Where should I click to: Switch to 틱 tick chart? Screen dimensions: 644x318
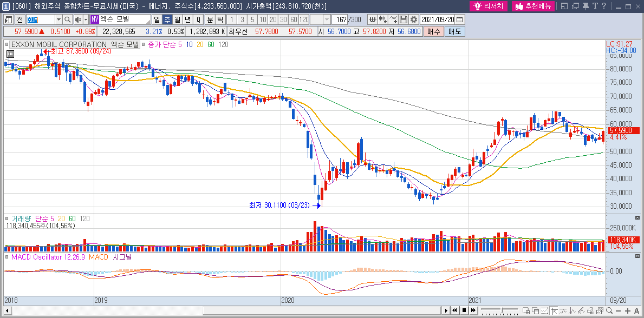pyautogui.click(x=220, y=19)
